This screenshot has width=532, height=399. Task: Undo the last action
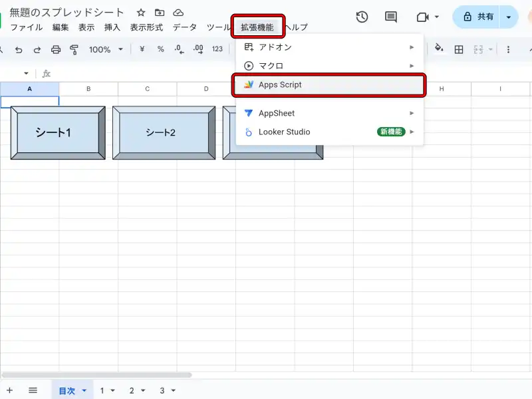coord(19,50)
